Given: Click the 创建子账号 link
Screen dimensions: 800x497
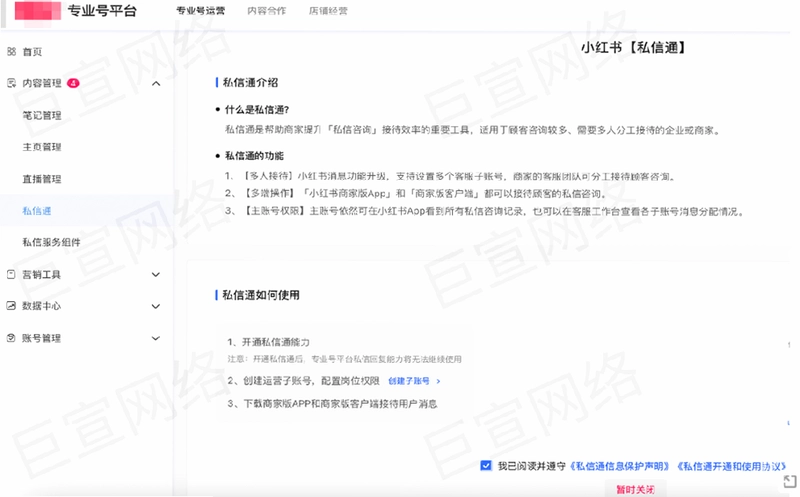Looking at the screenshot, I should click(x=409, y=381).
